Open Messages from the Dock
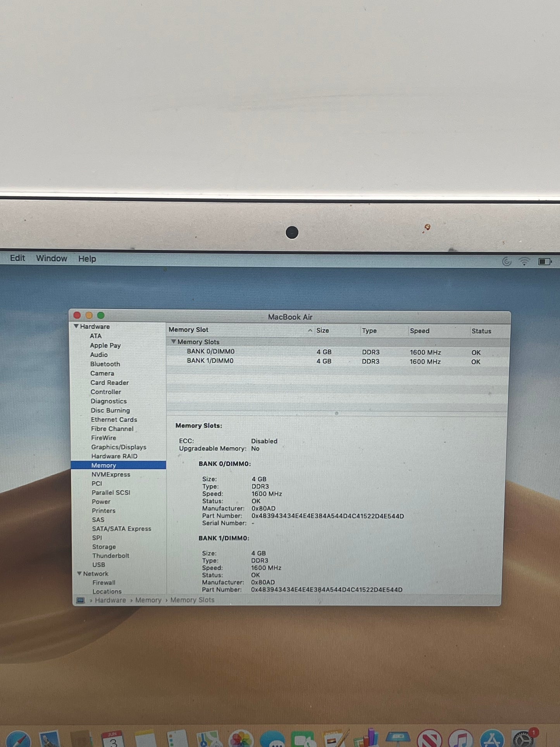 (272, 740)
